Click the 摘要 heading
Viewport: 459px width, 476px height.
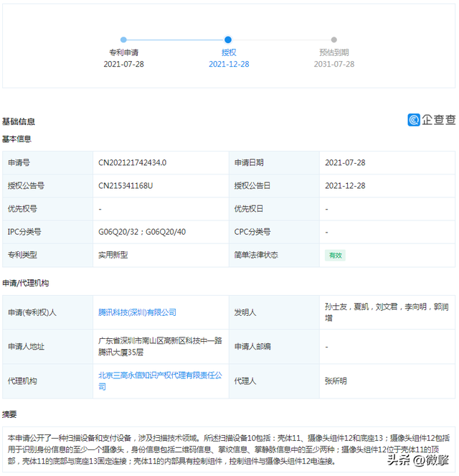(9, 414)
